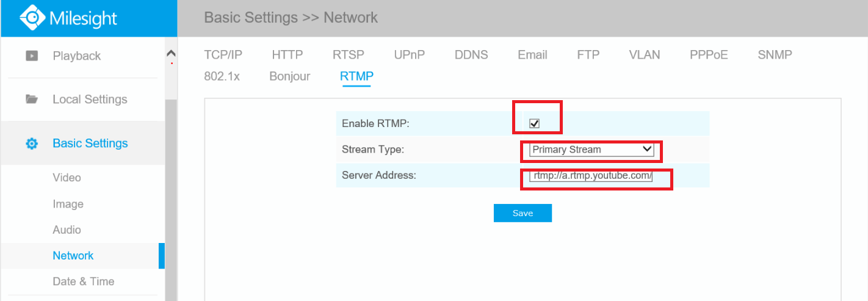Select Image in the sidebar
The height and width of the screenshot is (301, 868).
click(x=68, y=204)
